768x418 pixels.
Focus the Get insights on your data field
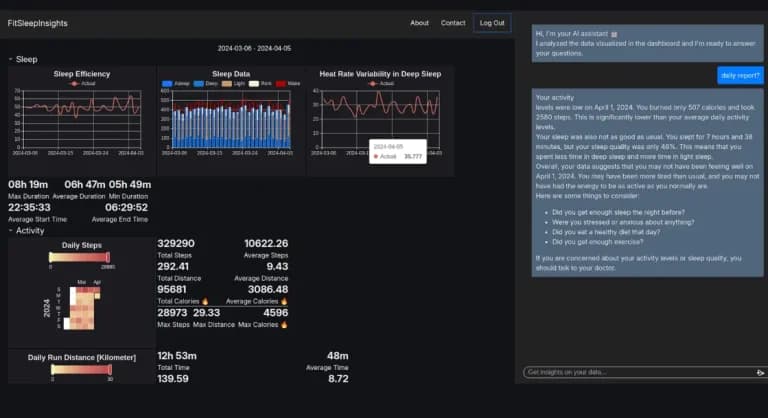tap(639, 372)
